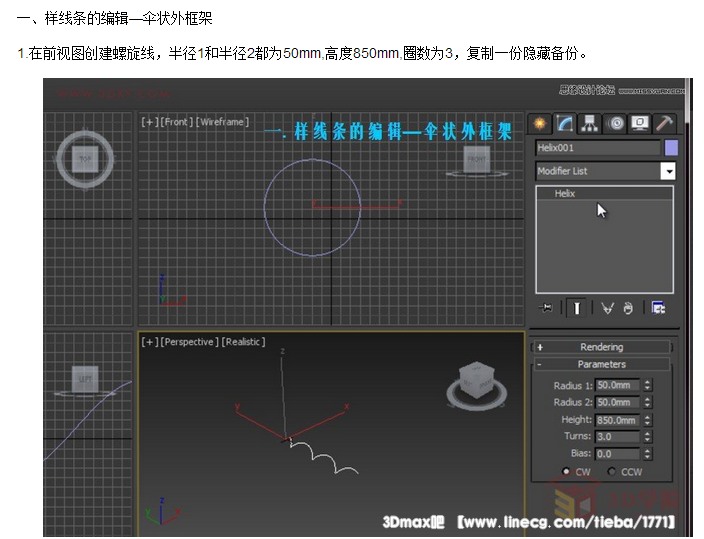
Task: Select the CW radio button
Action: 566,472
